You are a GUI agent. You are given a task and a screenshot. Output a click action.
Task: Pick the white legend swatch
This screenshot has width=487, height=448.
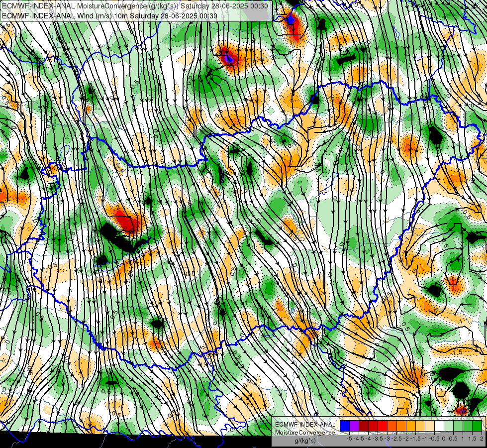[439, 426]
